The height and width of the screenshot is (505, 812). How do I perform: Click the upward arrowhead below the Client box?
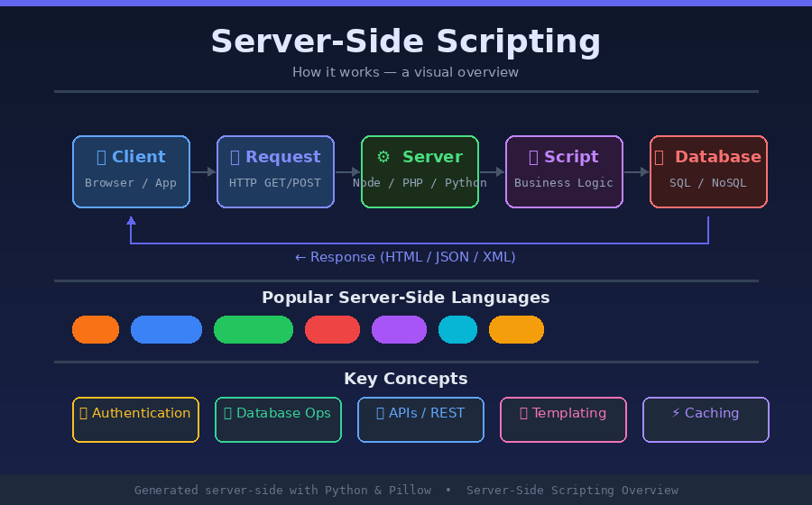pyautogui.click(x=132, y=221)
